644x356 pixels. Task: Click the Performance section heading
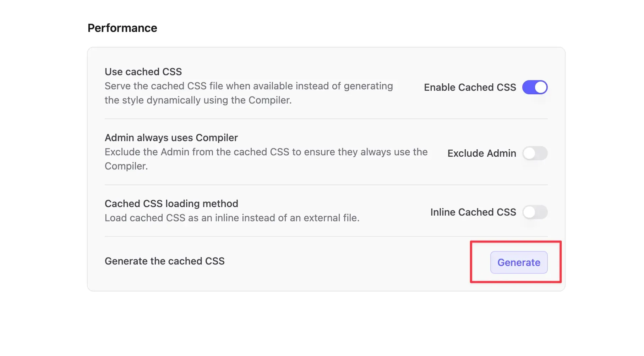tap(122, 28)
